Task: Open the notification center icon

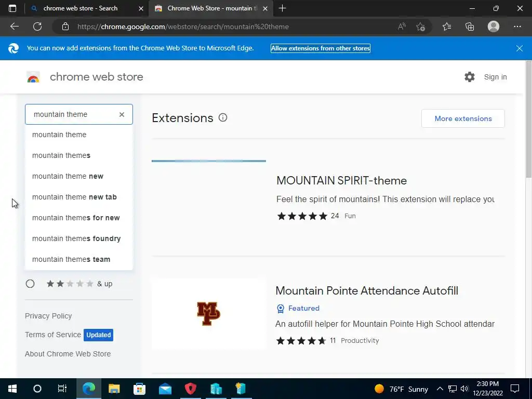Action: [x=515, y=389]
